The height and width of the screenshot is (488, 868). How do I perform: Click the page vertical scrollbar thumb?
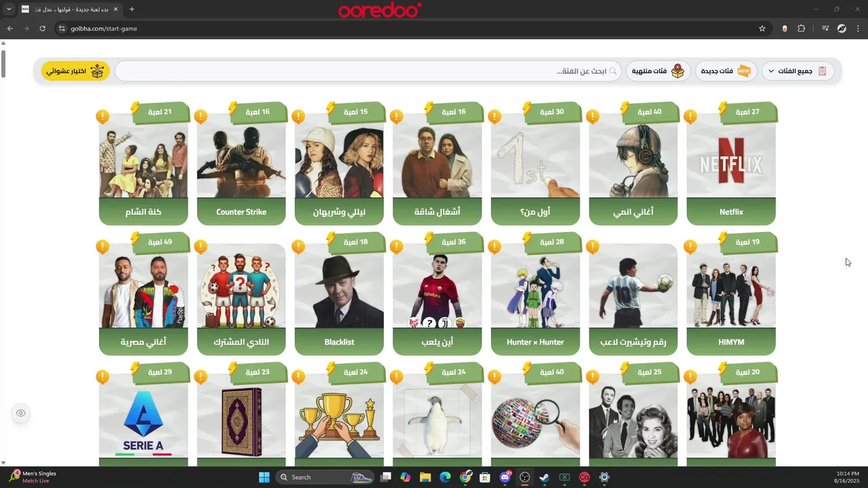tap(3, 63)
